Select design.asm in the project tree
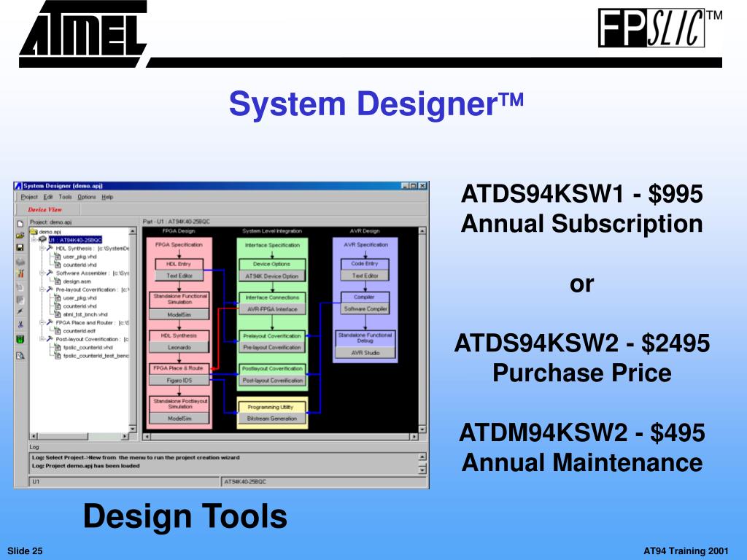 [77, 281]
